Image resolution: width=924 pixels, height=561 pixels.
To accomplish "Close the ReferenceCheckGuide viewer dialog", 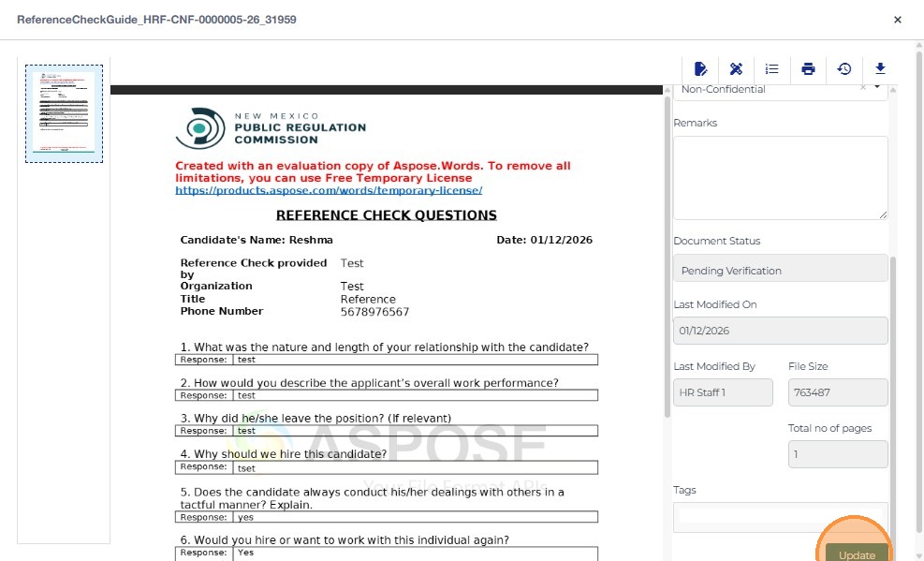I will click(x=898, y=20).
